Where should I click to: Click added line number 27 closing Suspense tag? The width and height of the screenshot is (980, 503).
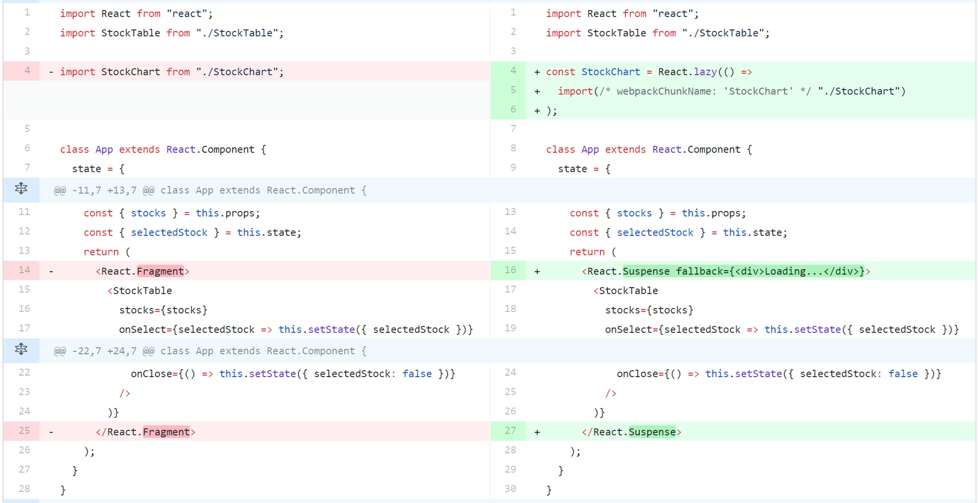coord(510,431)
